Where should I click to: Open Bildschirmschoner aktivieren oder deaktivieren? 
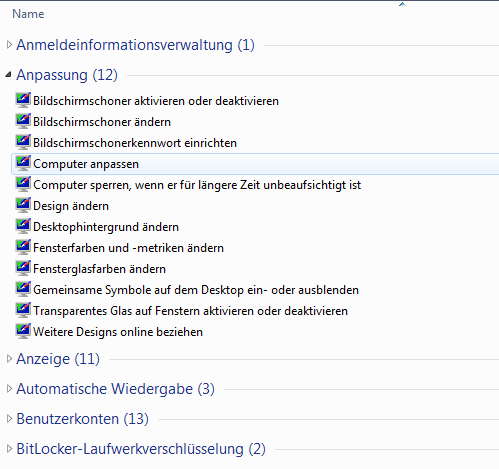pos(156,101)
